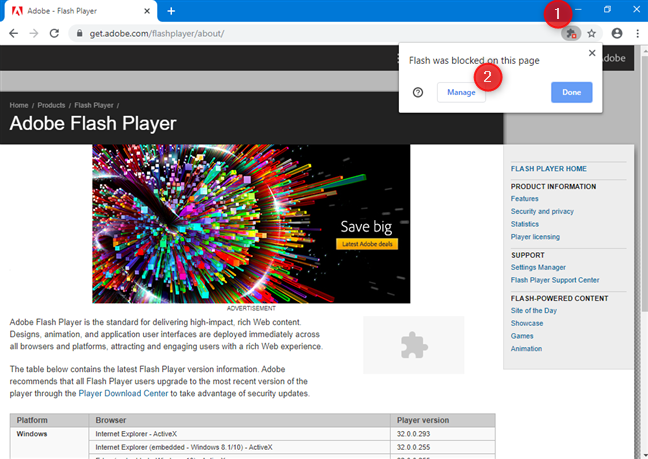Click the help question mark in popup

click(418, 92)
